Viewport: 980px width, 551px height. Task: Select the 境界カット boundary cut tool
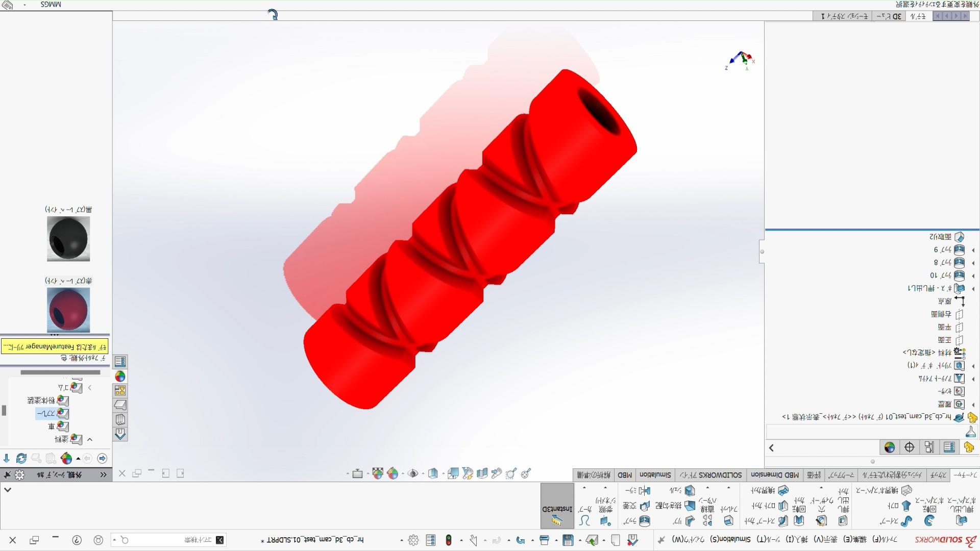point(770,490)
